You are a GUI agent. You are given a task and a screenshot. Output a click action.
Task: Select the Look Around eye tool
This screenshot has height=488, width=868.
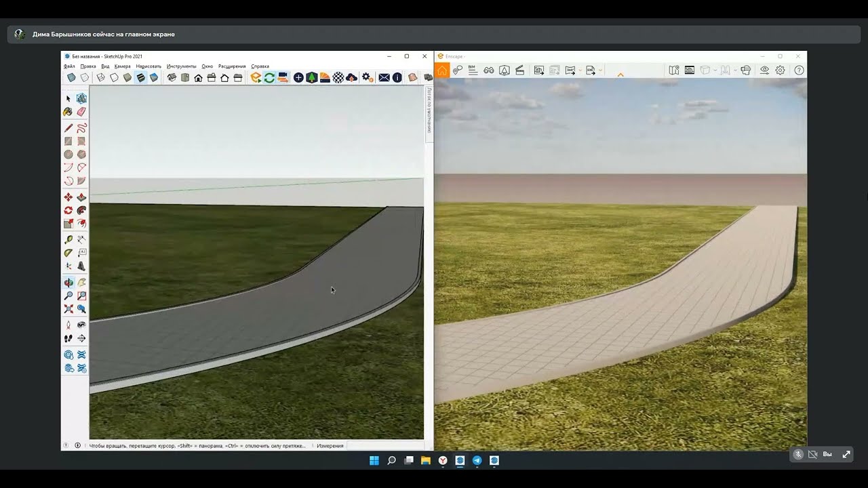click(81, 325)
